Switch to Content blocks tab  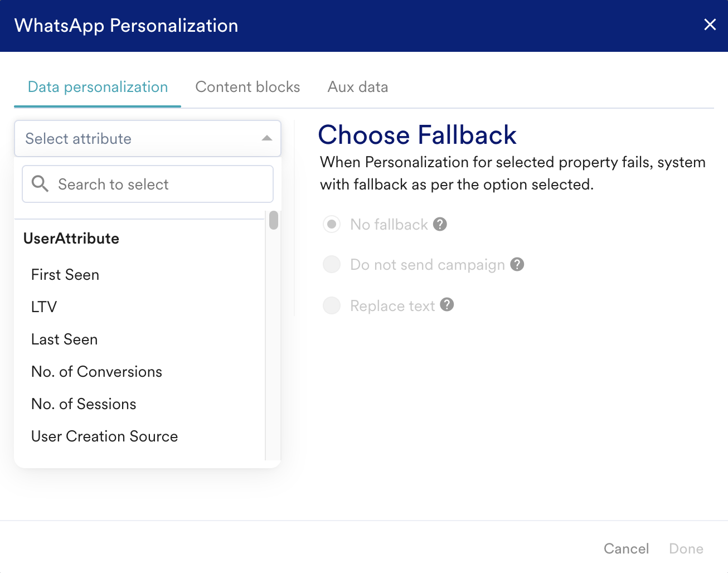pyautogui.click(x=247, y=87)
